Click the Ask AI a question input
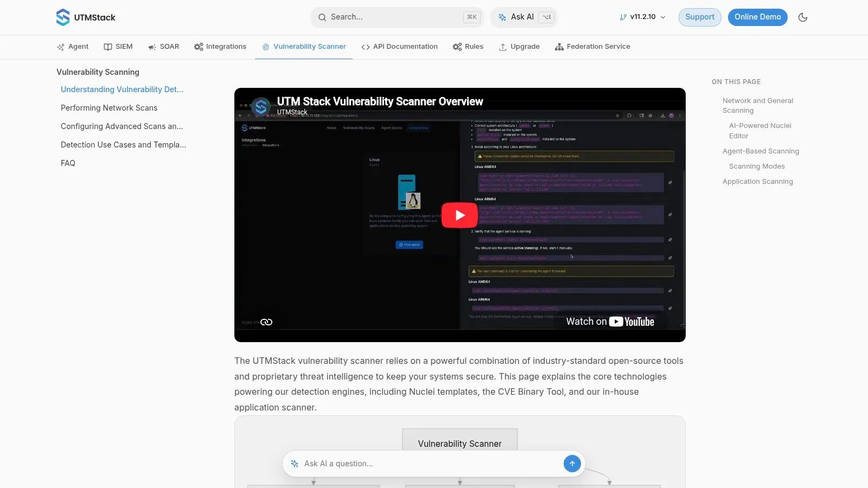The image size is (868, 488). pyautogui.click(x=431, y=464)
